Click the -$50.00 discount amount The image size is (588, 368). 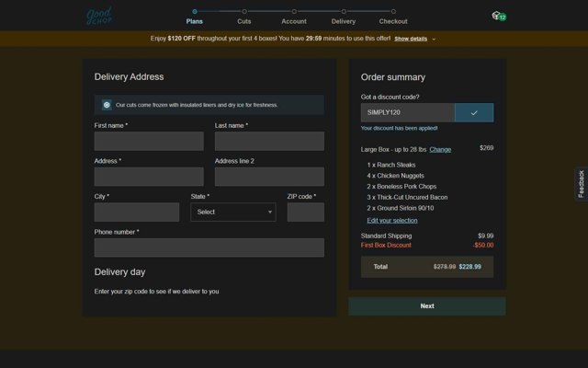point(483,246)
